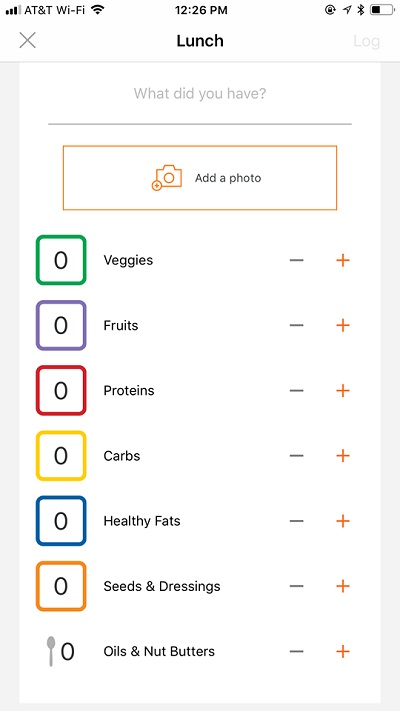
Task: Subtract a Carbs portion
Action: pos(297,456)
